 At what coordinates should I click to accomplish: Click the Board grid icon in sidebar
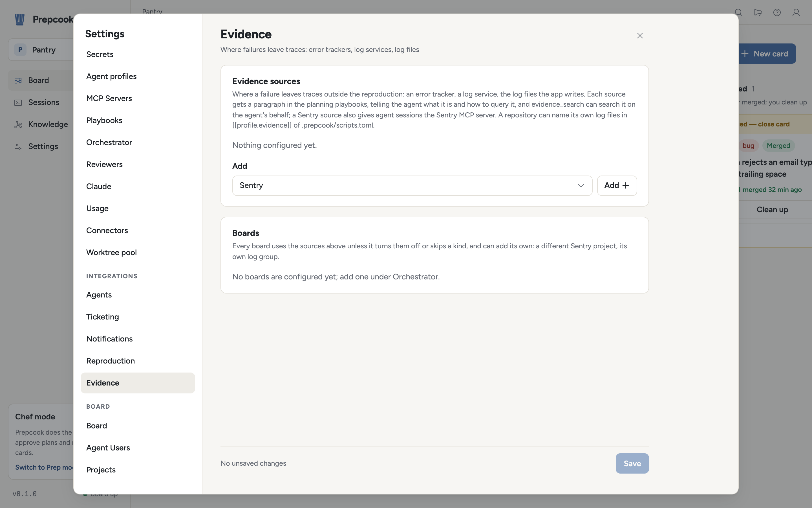pyautogui.click(x=18, y=81)
